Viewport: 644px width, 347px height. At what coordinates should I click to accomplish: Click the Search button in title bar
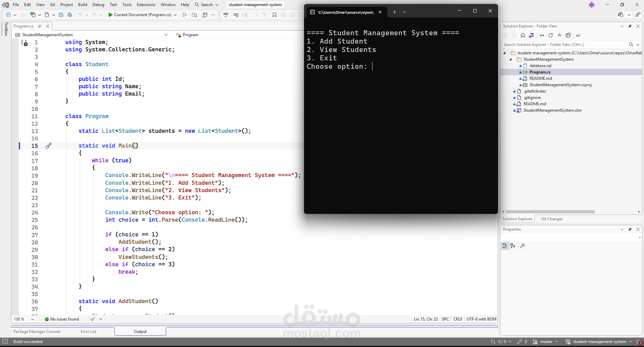206,5
